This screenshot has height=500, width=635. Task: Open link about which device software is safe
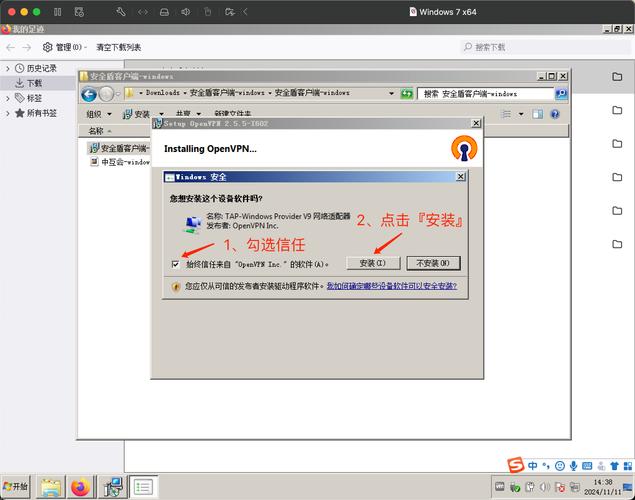pos(392,286)
